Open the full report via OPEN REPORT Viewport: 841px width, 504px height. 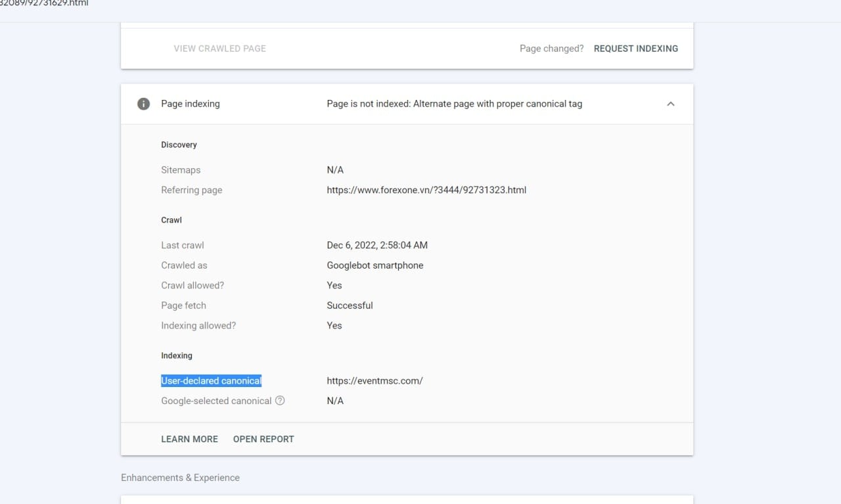pyautogui.click(x=263, y=439)
